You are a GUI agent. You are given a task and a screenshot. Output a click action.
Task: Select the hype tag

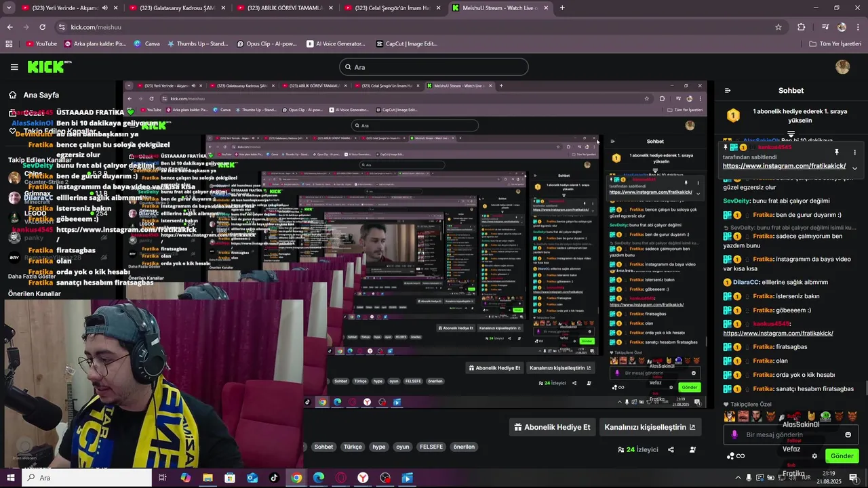click(378, 447)
